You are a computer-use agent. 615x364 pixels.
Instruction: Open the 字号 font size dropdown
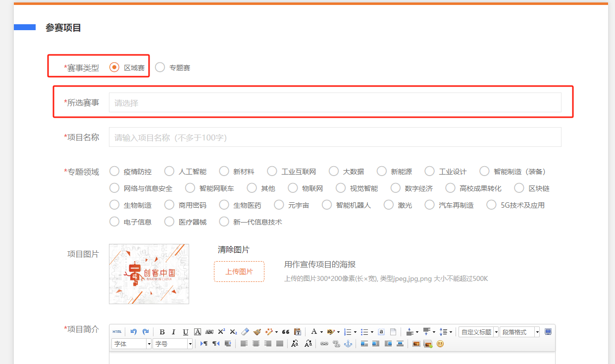point(173,344)
